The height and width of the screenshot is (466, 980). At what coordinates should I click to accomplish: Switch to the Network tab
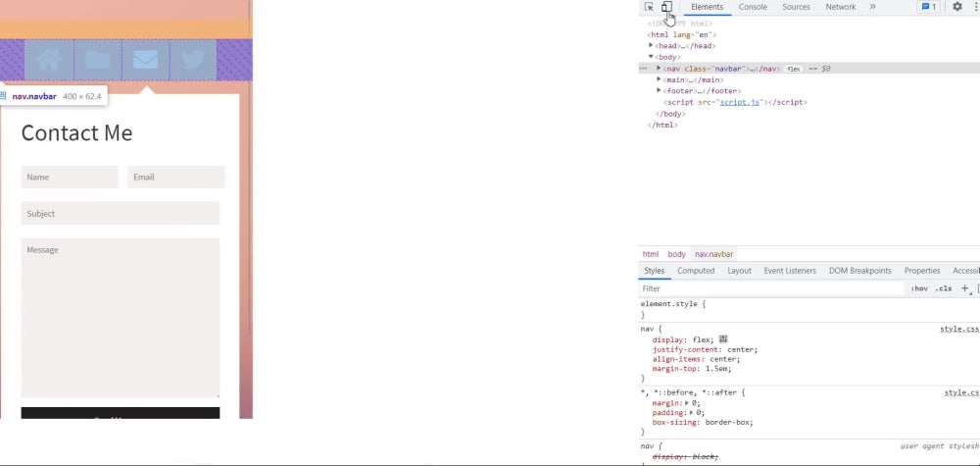point(841,7)
